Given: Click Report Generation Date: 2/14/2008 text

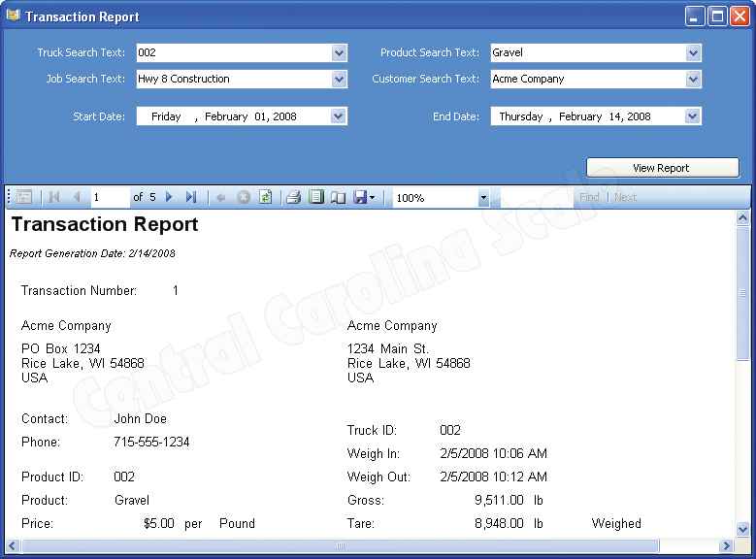Looking at the screenshot, I should pyautogui.click(x=92, y=253).
